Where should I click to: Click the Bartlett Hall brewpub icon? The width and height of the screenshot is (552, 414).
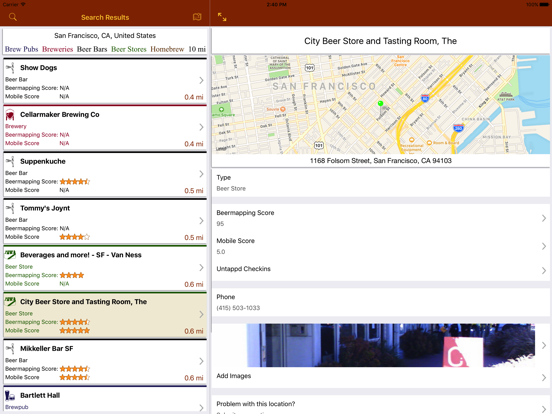click(x=10, y=395)
